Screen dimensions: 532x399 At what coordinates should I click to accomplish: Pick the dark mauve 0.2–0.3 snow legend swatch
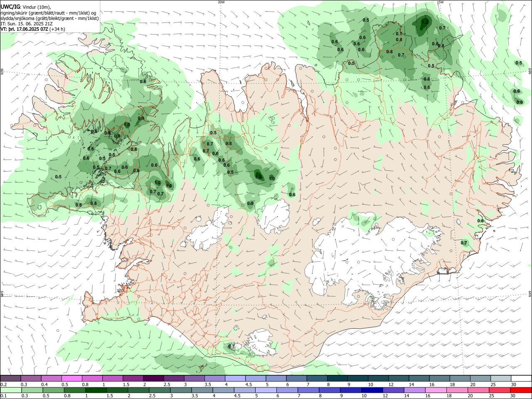point(10,379)
